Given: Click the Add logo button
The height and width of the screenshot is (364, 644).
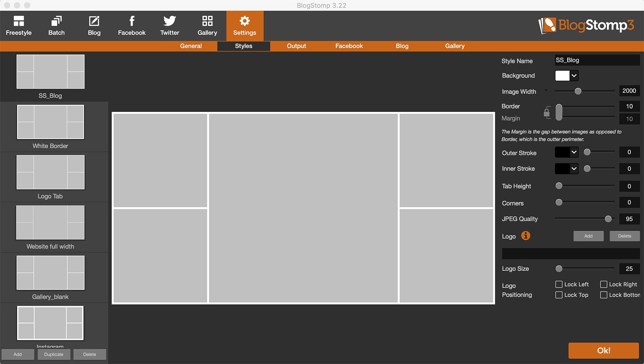Looking at the screenshot, I should tap(588, 236).
